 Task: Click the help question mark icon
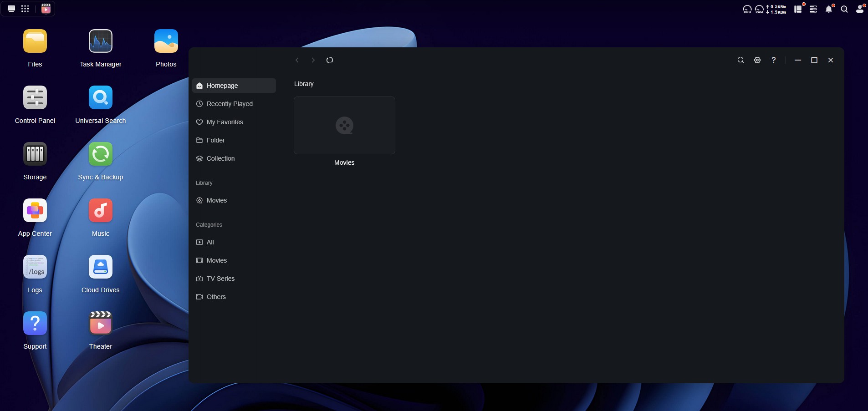click(773, 60)
